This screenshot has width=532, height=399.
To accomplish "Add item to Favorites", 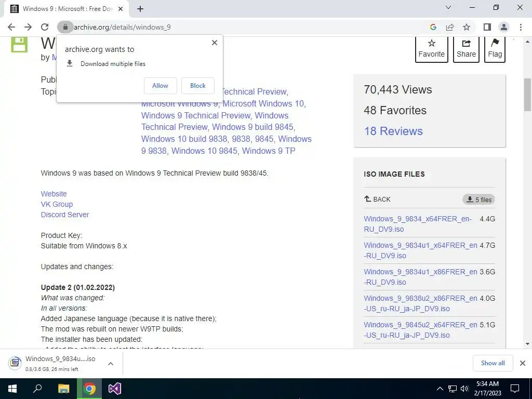I will [431, 49].
